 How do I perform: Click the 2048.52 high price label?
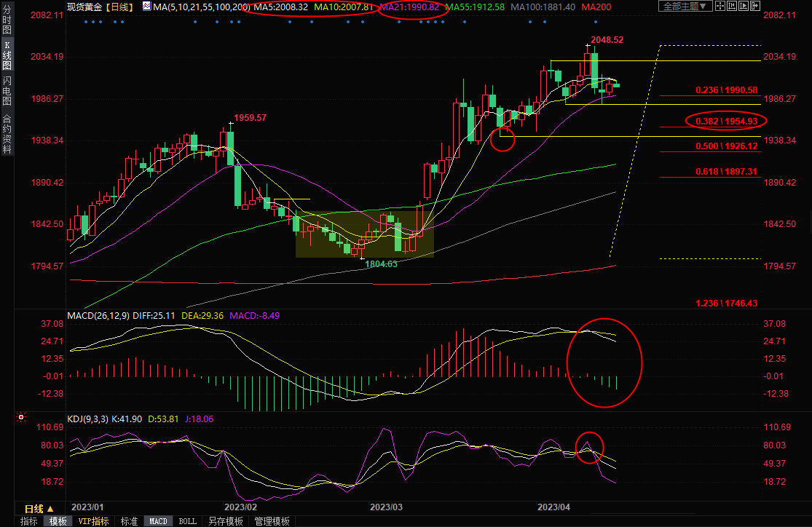click(607, 40)
